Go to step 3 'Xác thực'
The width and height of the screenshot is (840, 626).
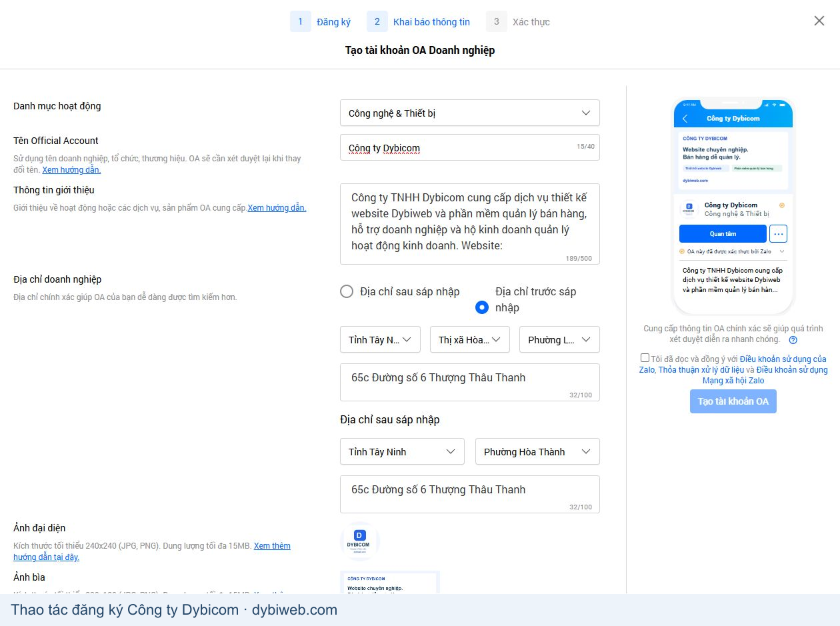tap(518, 21)
